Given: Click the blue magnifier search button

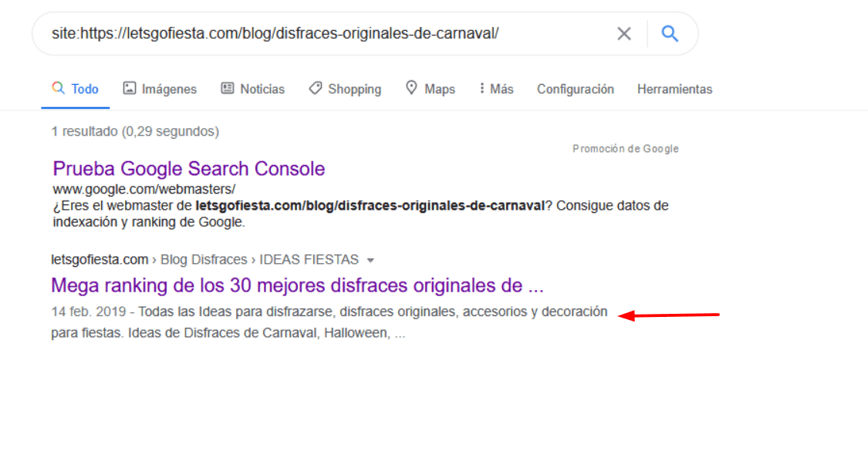Looking at the screenshot, I should coord(670,34).
